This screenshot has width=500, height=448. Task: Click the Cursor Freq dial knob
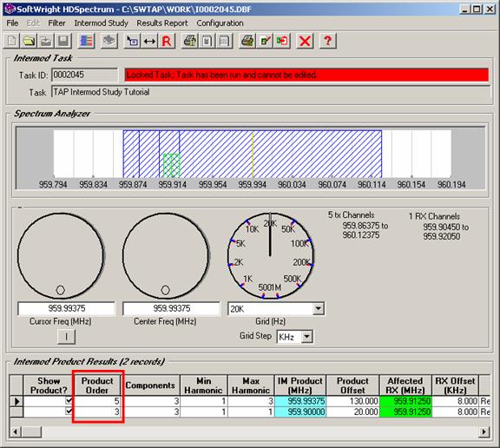point(61,256)
